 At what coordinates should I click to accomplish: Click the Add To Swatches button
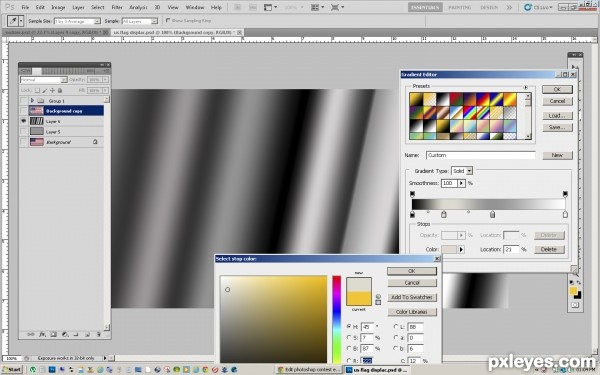coord(412,297)
